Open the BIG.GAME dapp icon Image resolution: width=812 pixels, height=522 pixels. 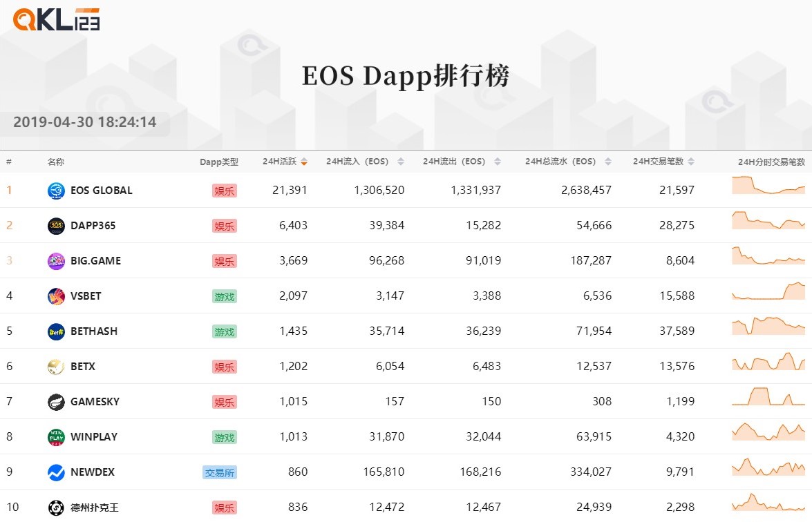tap(56, 261)
